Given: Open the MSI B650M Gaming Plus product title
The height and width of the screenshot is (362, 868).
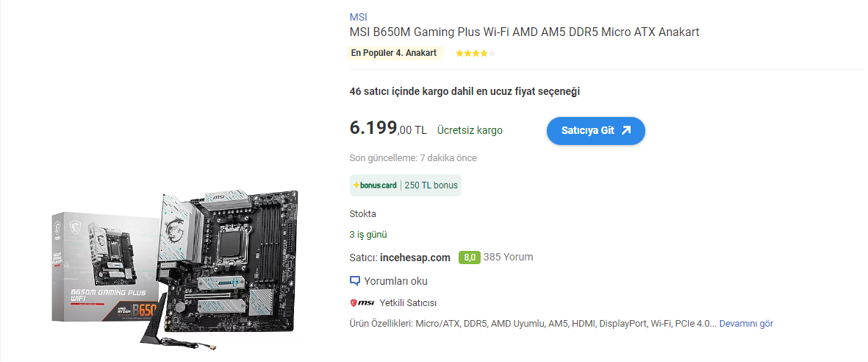Looking at the screenshot, I should tap(524, 32).
